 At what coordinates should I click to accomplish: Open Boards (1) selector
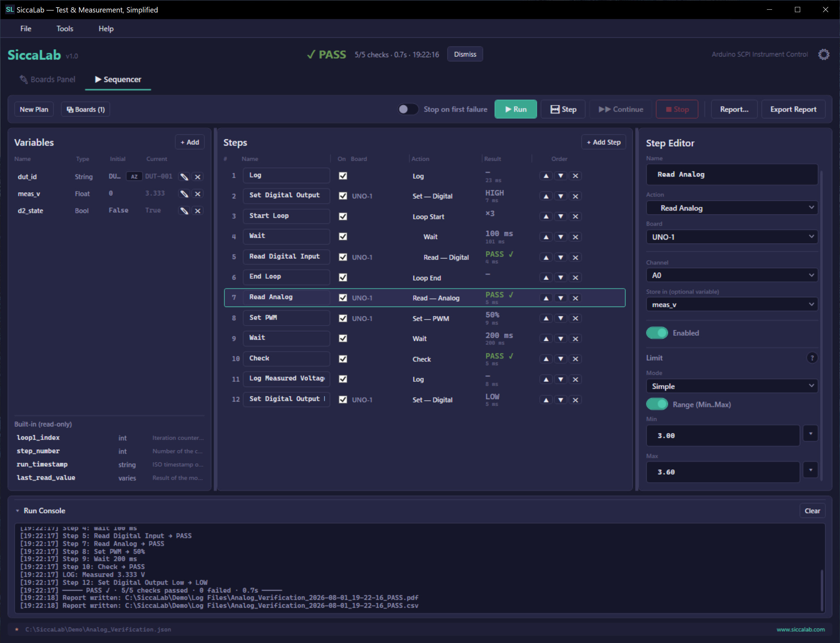click(x=86, y=109)
